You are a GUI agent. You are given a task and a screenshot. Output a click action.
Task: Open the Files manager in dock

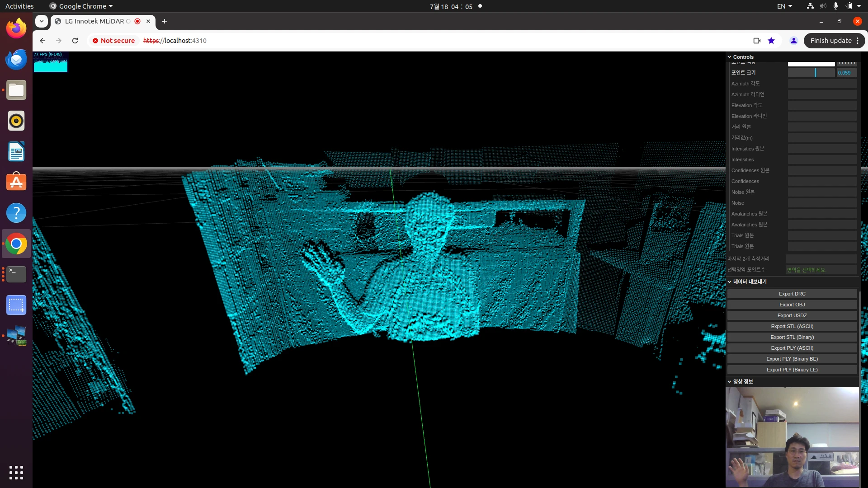coord(16,90)
